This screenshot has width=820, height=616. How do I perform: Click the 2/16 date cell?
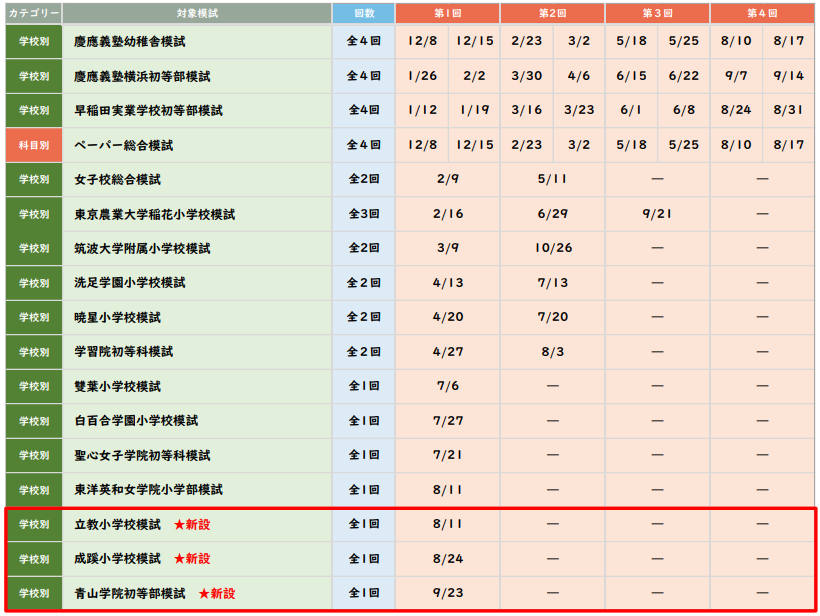pos(448,214)
